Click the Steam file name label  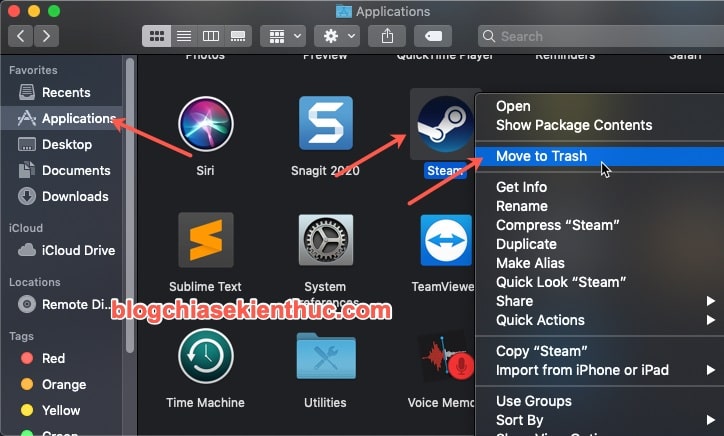pos(445,171)
